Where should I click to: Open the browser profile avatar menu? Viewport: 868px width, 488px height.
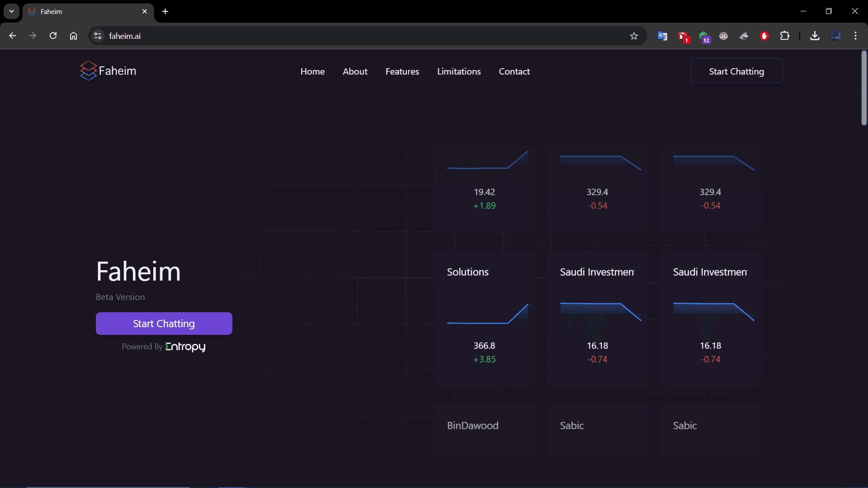click(x=835, y=36)
